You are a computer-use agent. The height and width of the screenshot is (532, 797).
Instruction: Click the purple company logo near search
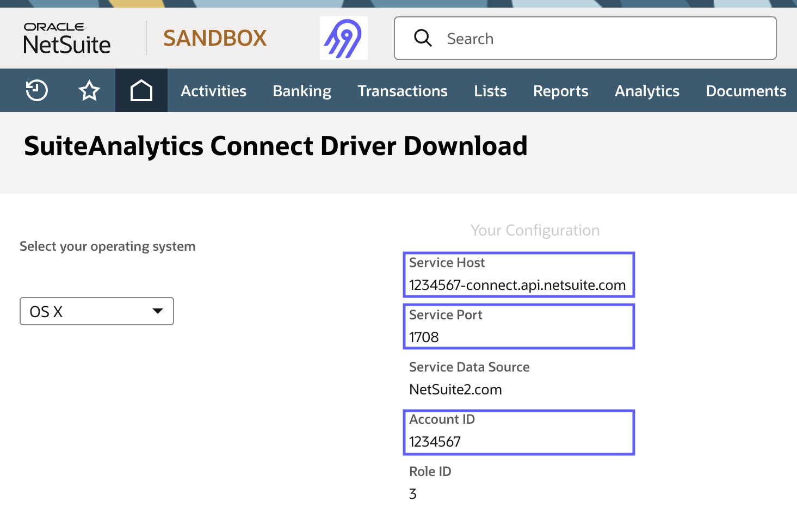(343, 38)
